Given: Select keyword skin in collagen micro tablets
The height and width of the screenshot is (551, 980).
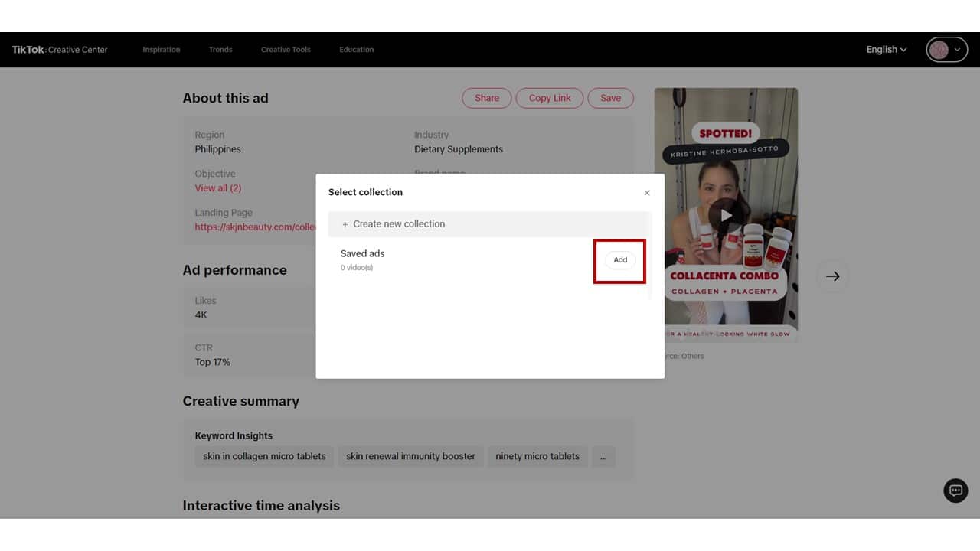Looking at the screenshot, I should (265, 457).
